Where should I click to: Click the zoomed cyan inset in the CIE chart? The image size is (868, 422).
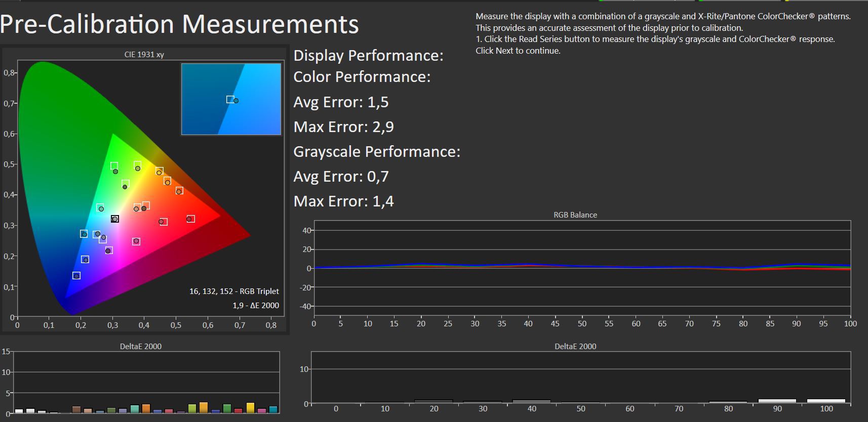coord(231,99)
